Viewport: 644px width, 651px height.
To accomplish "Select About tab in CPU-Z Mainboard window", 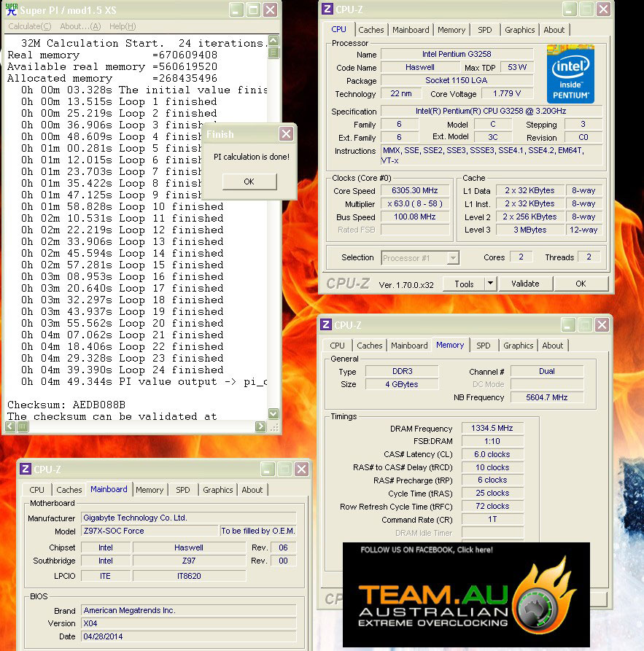I will (x=252, y=490).
